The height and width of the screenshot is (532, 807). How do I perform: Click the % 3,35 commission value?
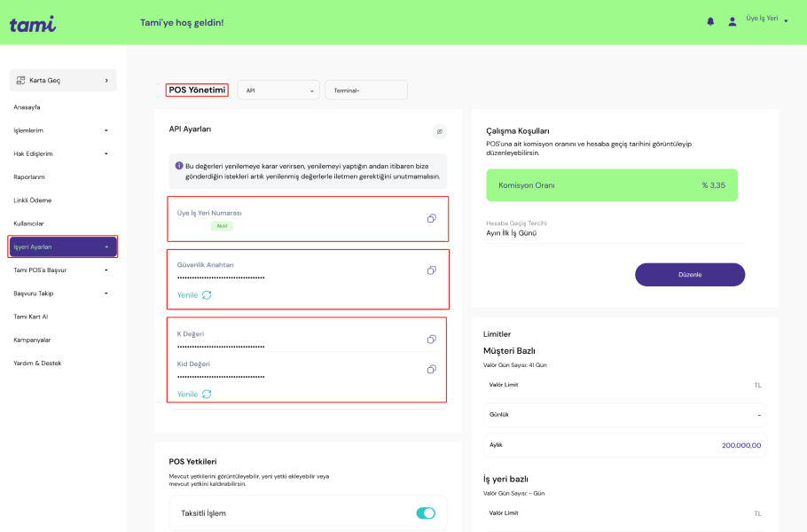pyautogui.click(x=713, y=185)
